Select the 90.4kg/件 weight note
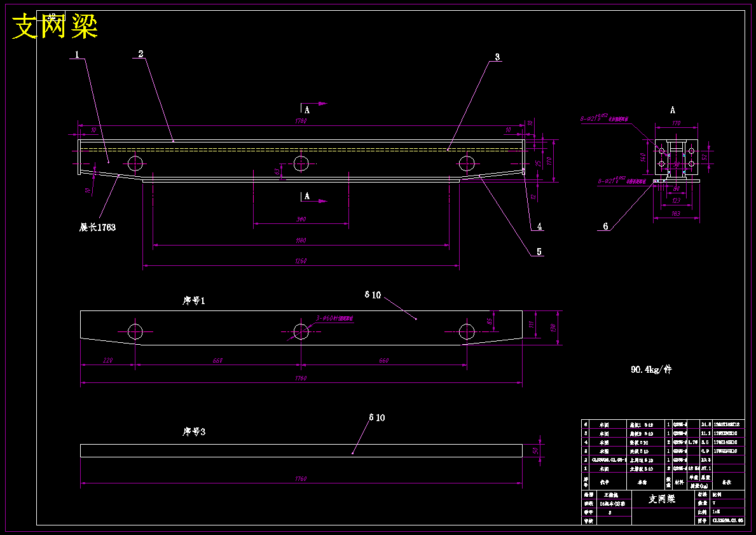This screenshot has width=756, height=535. pyautogui.click(x=651, y=370)
